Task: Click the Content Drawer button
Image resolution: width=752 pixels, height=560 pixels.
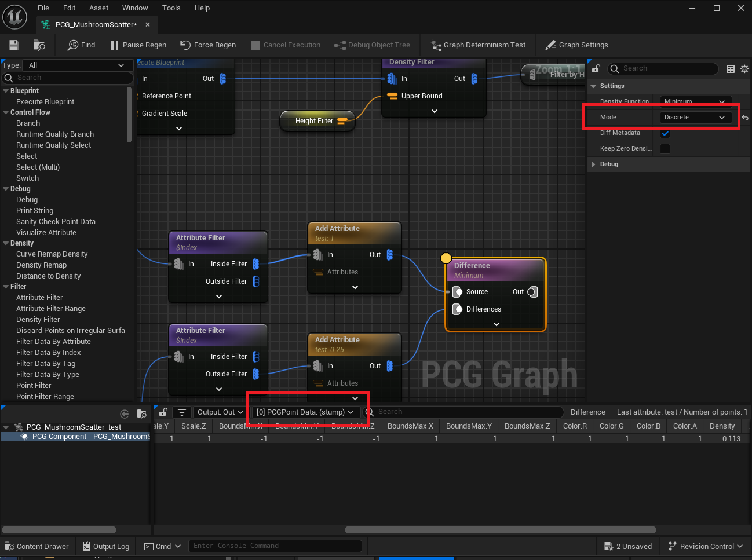Action: (37, 546)
